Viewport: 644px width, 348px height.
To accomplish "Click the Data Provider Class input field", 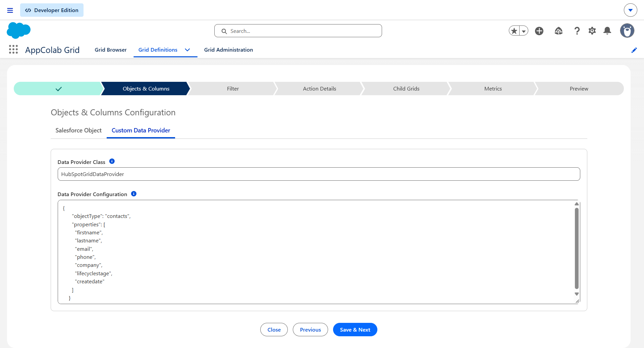I will click(x=319, y=174).
